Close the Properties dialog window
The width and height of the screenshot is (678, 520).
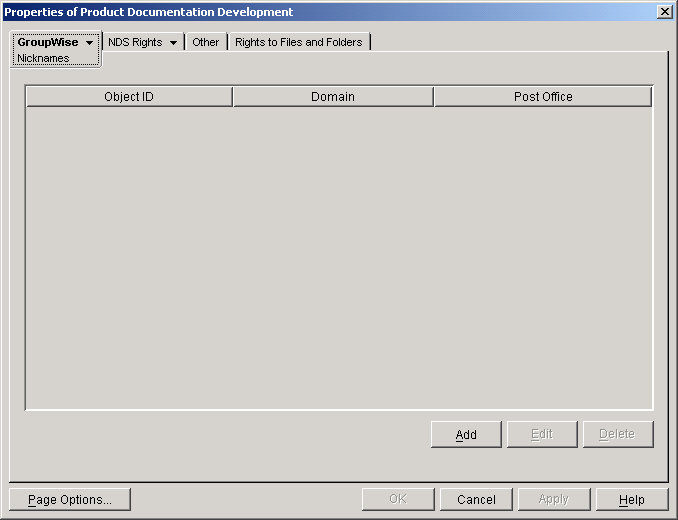coord(664,12)
